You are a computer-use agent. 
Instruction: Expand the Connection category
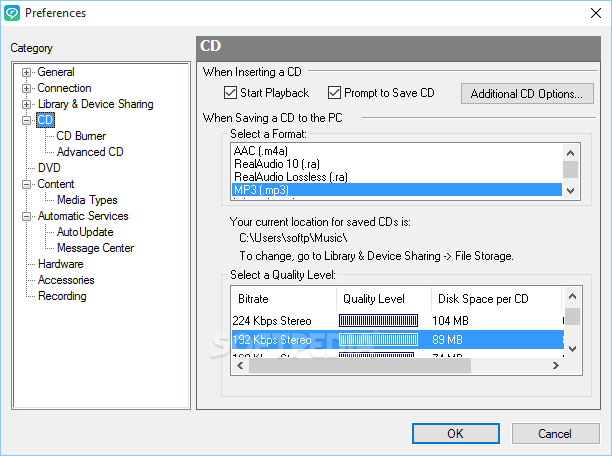pyautogui.click(x=26, y=88)
